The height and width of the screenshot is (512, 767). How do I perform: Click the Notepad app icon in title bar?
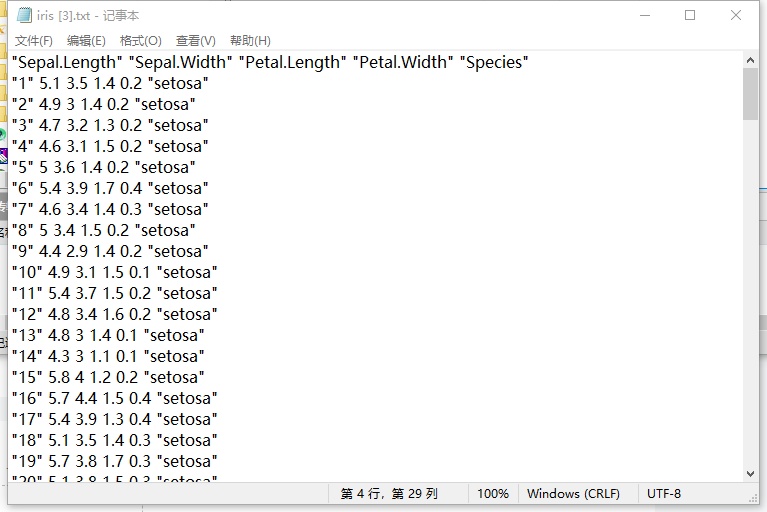point(24,15)
